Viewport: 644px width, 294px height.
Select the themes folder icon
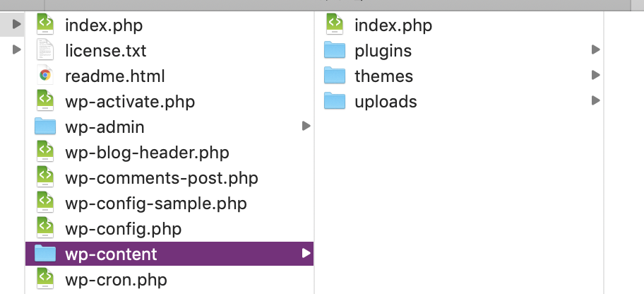[335, 76]
